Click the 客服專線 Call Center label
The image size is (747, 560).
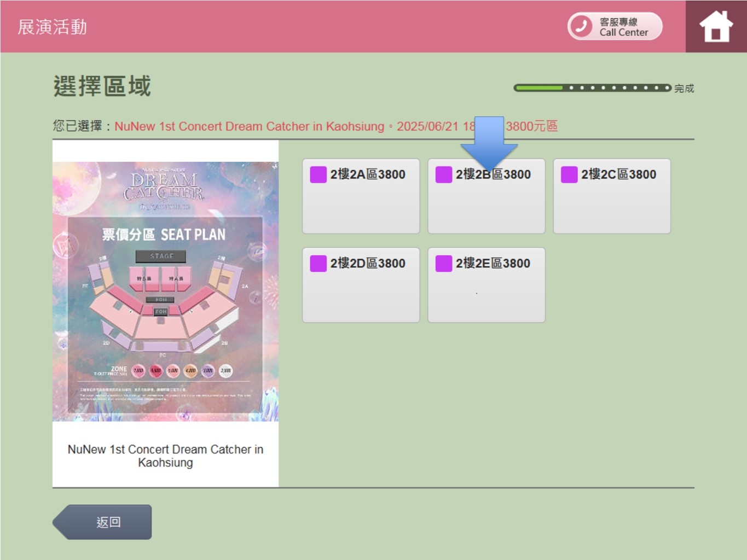click(x=623, y=27)
